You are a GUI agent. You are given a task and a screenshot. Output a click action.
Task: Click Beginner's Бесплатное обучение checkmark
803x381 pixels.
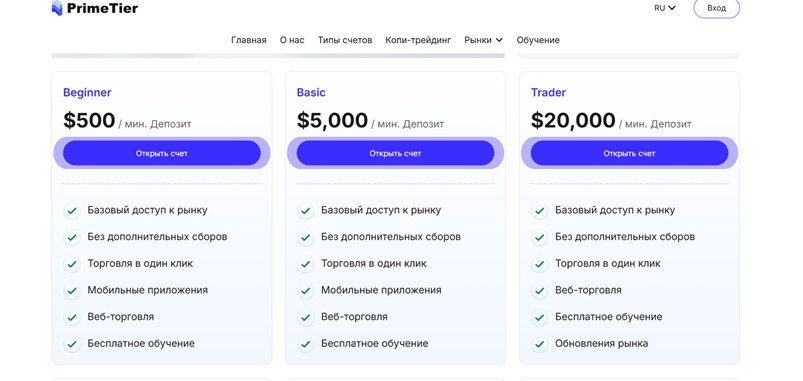point(72,344)
